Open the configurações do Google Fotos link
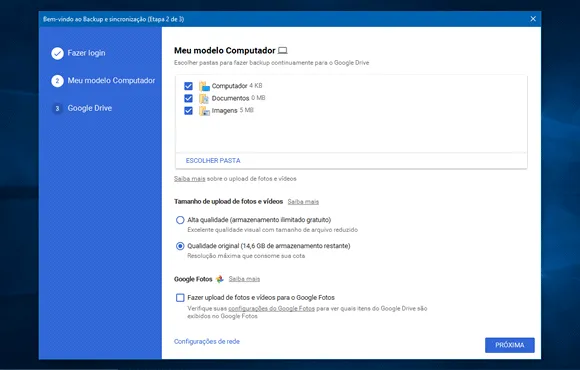The image size is (580, 370). [x=272, y=308]
